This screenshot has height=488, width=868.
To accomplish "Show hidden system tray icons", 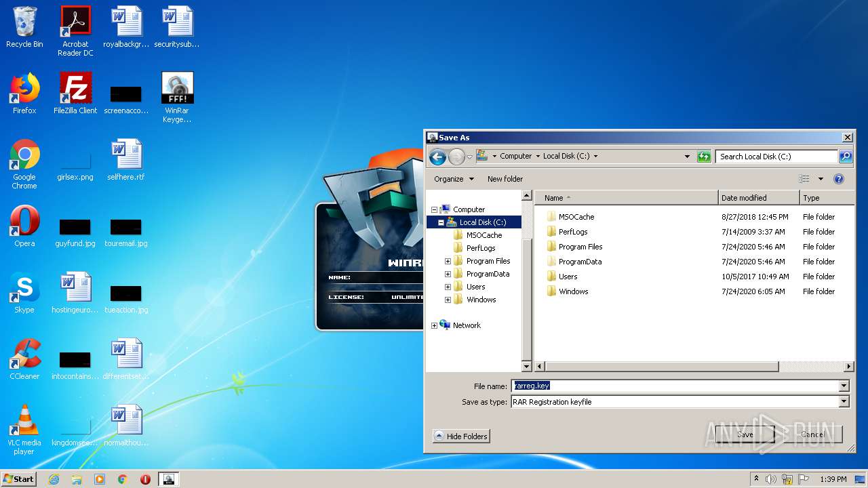I will click(x=757, y=479).
